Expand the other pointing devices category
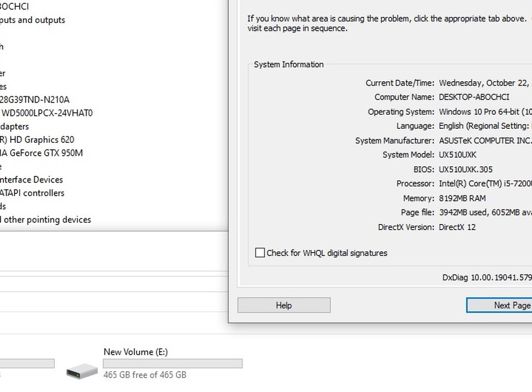This screenshot has height=392, width=532. (45, 220)
